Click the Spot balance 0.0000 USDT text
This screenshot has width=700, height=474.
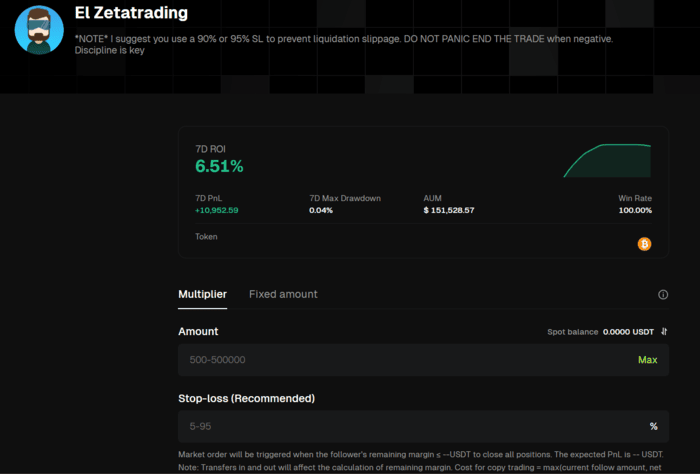point(628,332)
